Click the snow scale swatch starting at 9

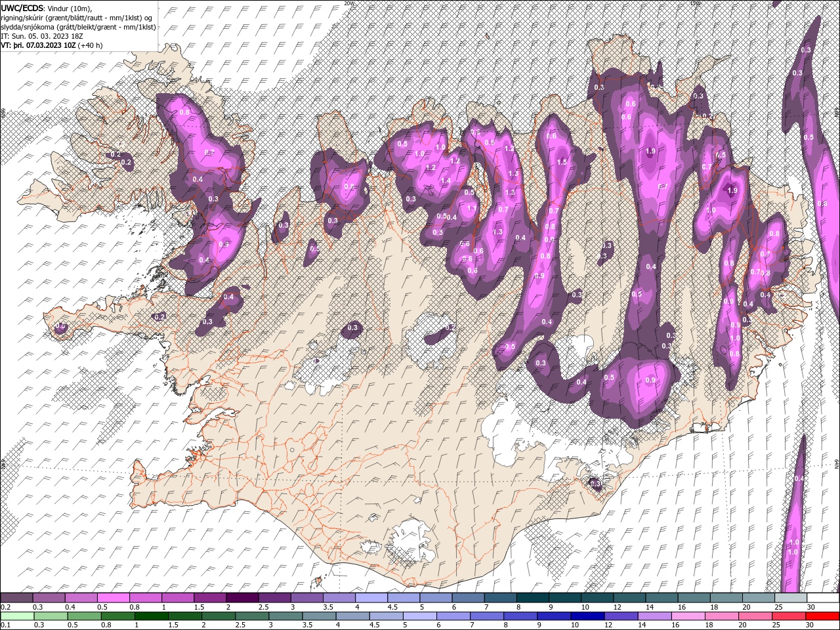(565, 598)
